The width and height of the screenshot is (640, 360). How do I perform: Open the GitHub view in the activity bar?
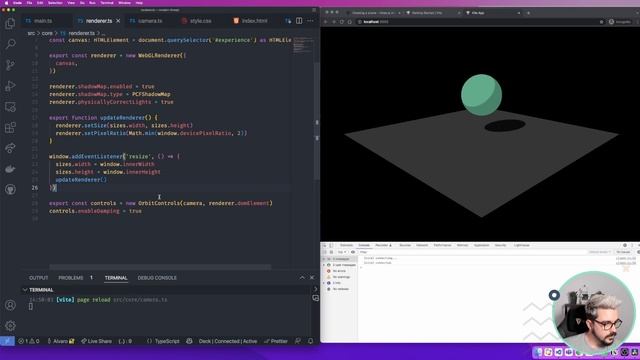coord(10,189)
